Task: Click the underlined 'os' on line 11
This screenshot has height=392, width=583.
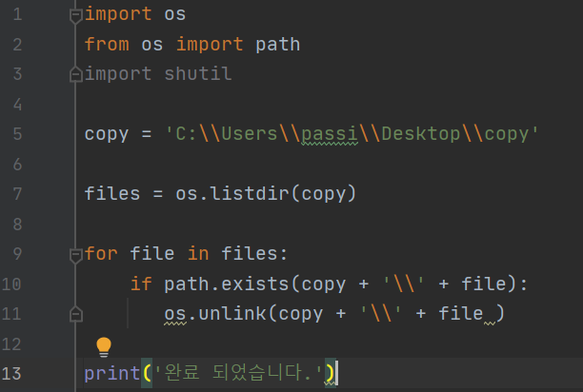Action: coord(175,315)
